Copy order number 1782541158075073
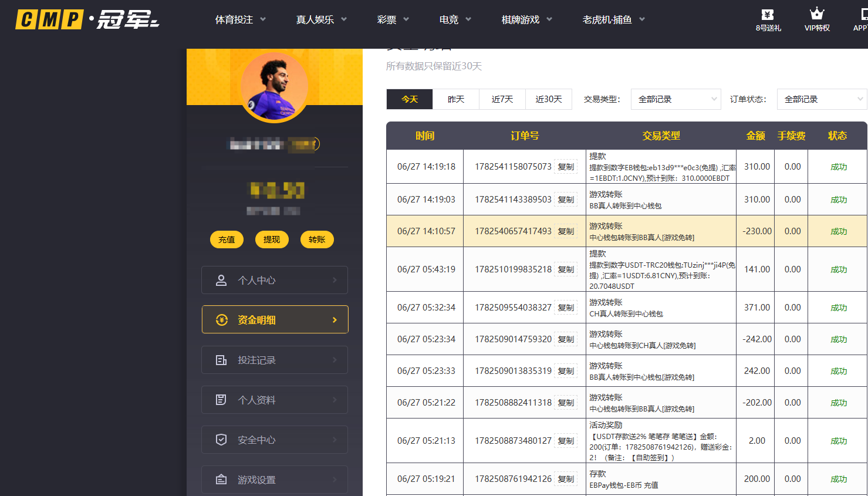Screen dimensions: 868x496 [566, 167]
